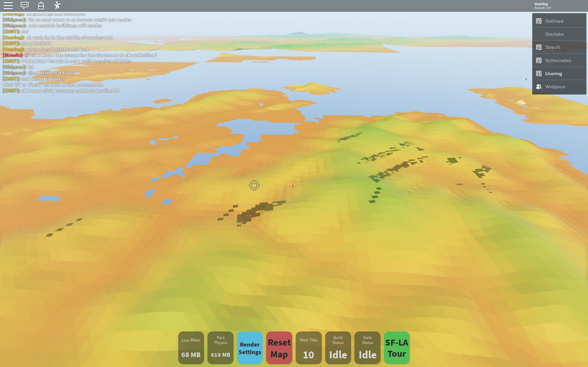Click the friend icon beside Widgeon
This screenshot has width=588, height=367.
(539, 86)
